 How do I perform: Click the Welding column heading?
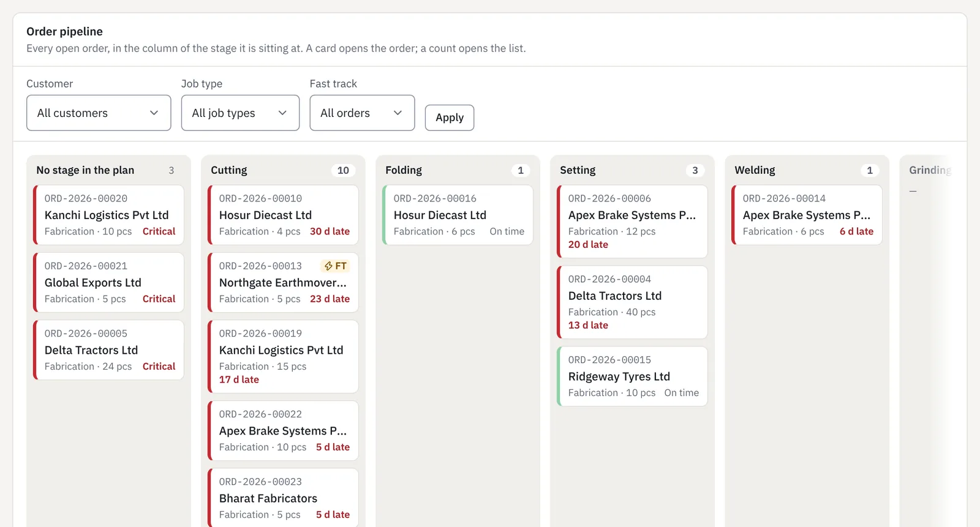pyautogui.click(x=755, y=170)
